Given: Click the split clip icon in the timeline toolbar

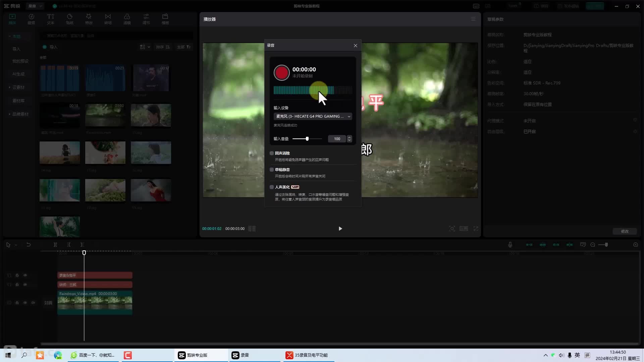Looking at the screenshot, I should [x=55, y=245].
